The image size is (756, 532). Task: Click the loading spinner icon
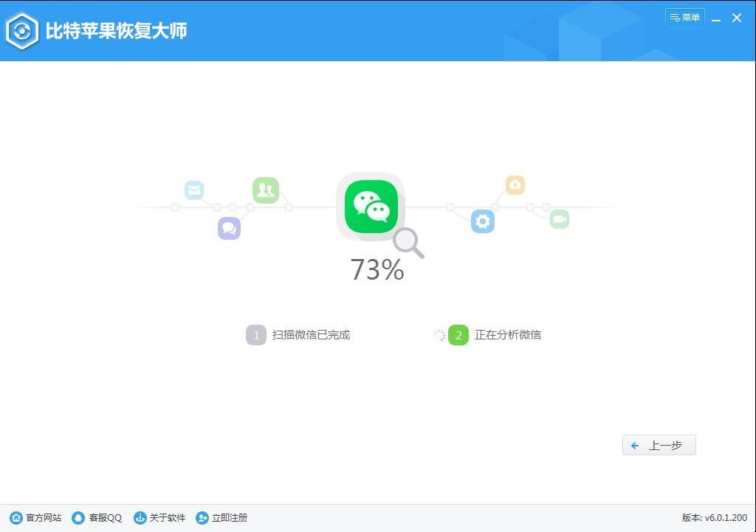coord(439,336)
